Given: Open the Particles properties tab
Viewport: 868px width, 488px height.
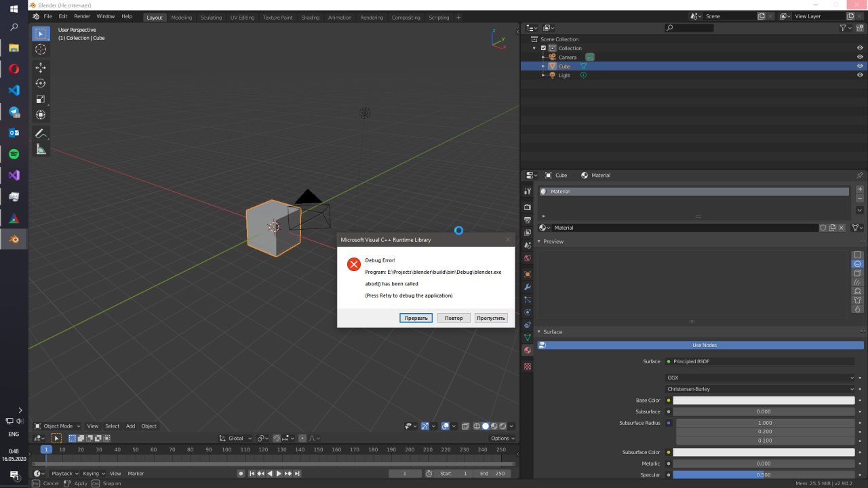Looking at the screenshot, I should click(x=528, y=300).
